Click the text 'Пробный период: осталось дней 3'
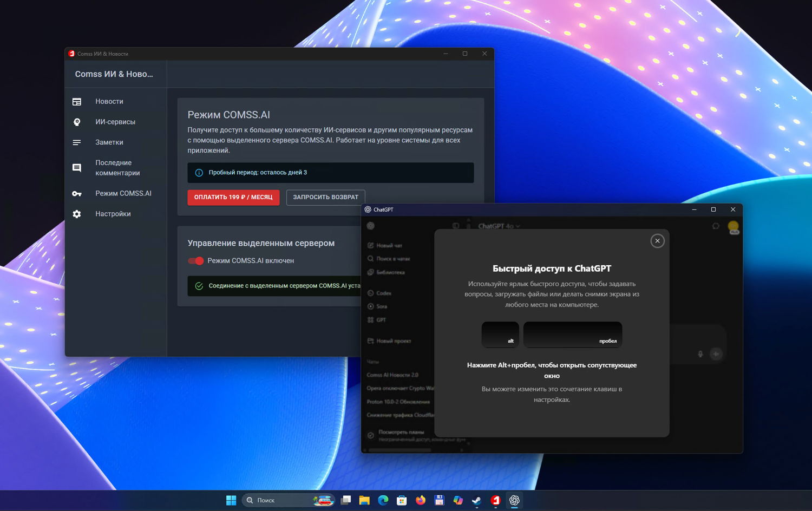Image resolution: width=812 pixels, height=511 pixels. click(x=258, y=173)
